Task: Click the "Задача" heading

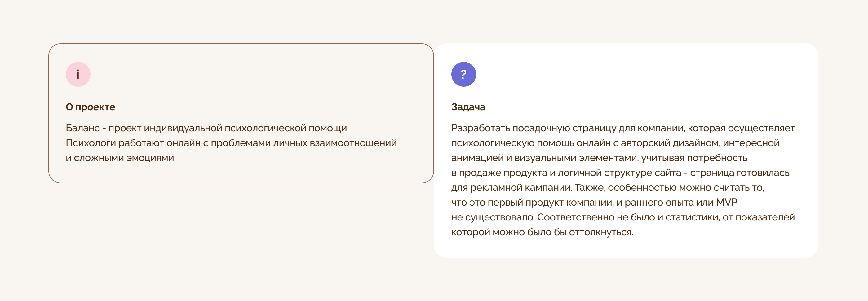Action: 468,107
